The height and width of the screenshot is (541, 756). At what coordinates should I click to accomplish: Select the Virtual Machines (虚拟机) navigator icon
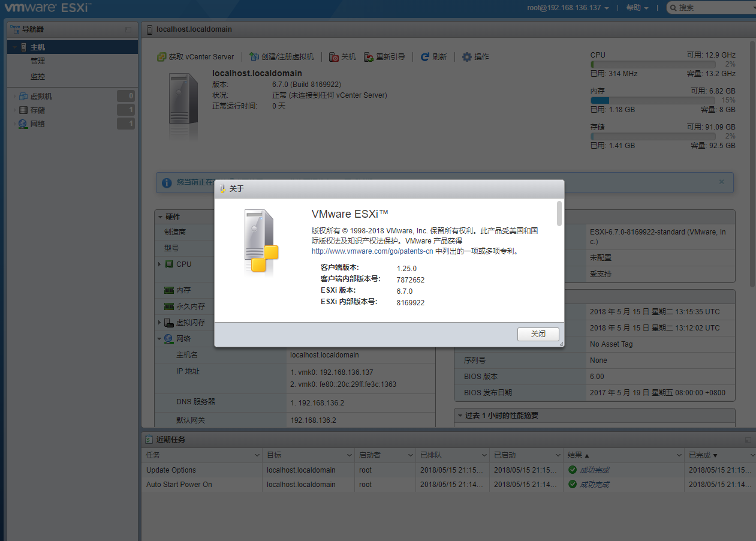pyautogui.click(x=23, y=96)
